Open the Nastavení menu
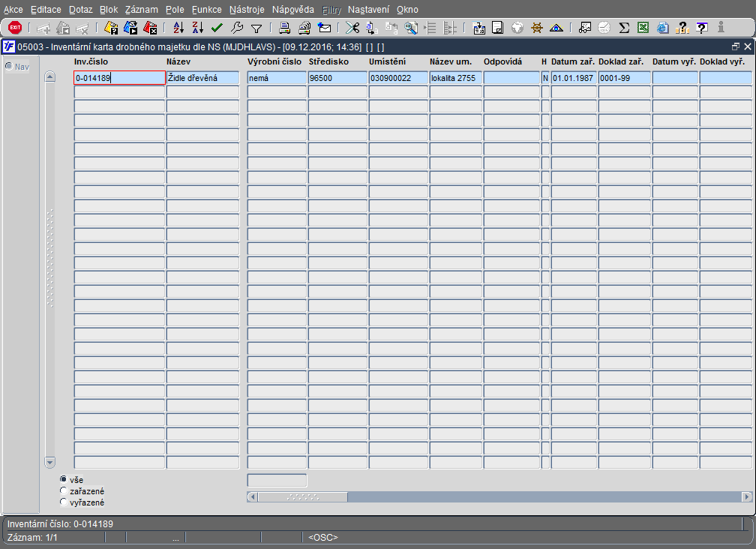 pyautogui.click(x=368, y=10)
